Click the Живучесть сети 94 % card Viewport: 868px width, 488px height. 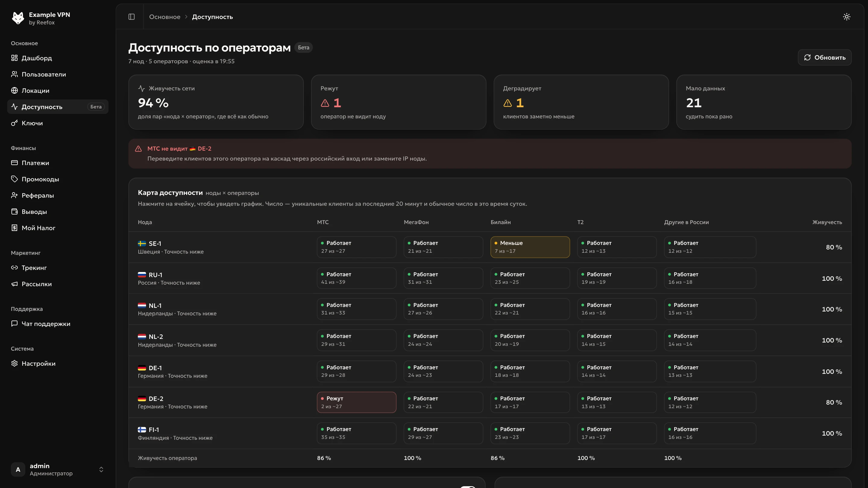(216, 102)
